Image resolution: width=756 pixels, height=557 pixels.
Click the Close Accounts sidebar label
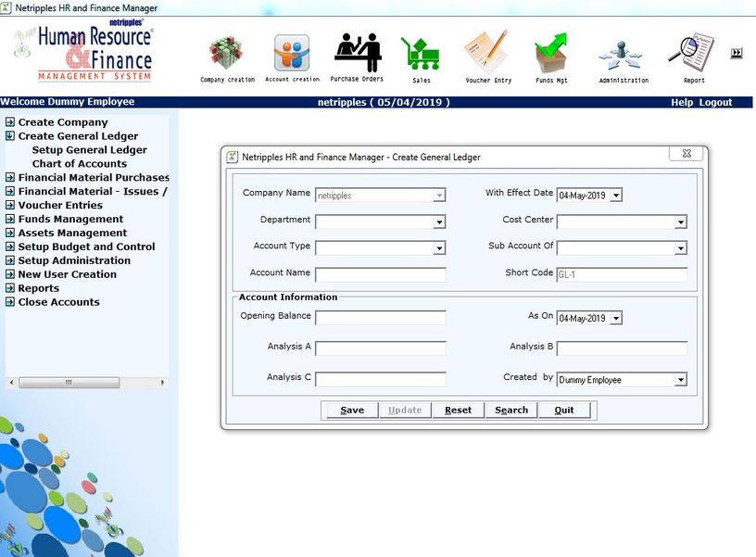point(58,302)
